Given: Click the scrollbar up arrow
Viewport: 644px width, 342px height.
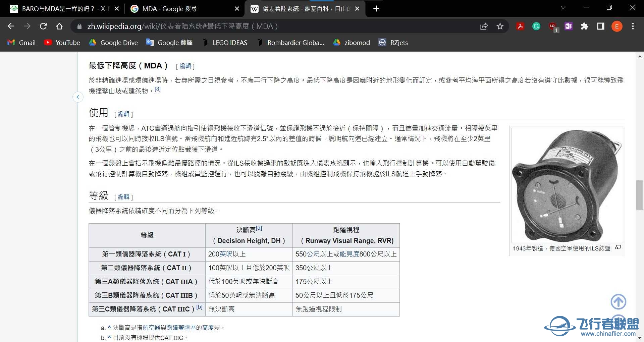Looking at the screenshot, I should pos(640,56).
